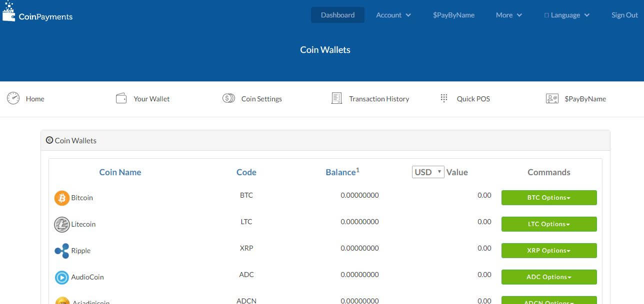Open the Language dropdown
This screenshot has width=644, height=304.
tap(567, 15)
